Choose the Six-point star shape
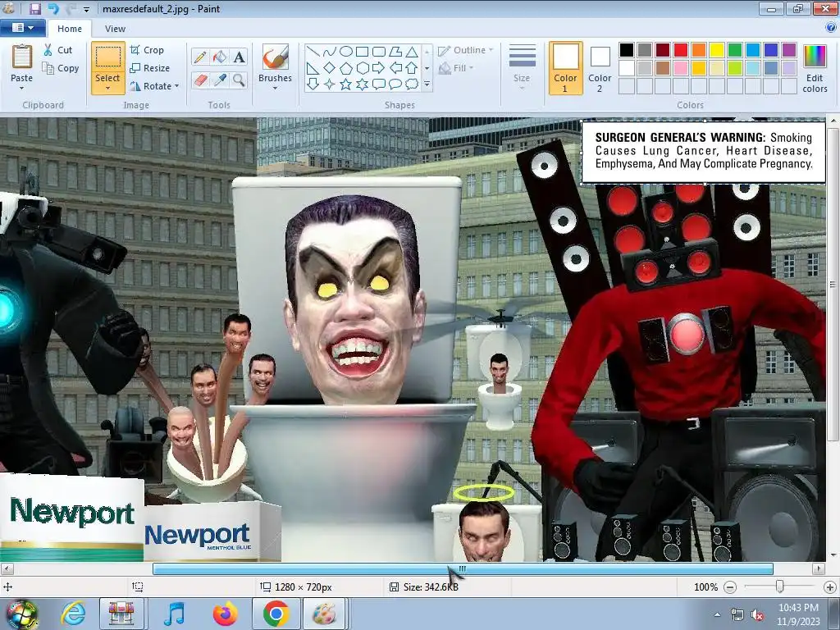This screenshot has height=630, width=840. tap(362, 84)
